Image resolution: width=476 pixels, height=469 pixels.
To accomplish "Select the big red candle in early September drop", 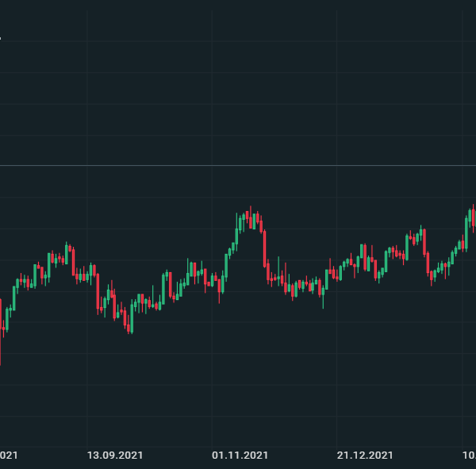I will (x=98, y=292).
